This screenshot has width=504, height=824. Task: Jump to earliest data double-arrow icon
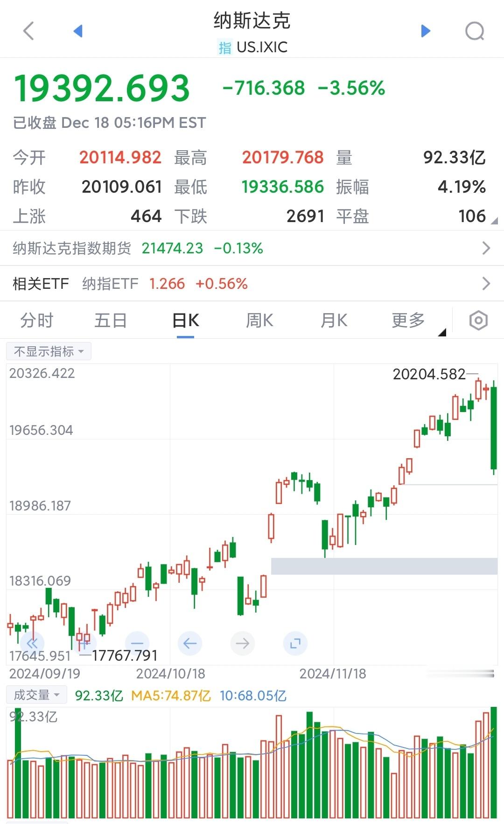pyautogui.click(x=32, y=643)
